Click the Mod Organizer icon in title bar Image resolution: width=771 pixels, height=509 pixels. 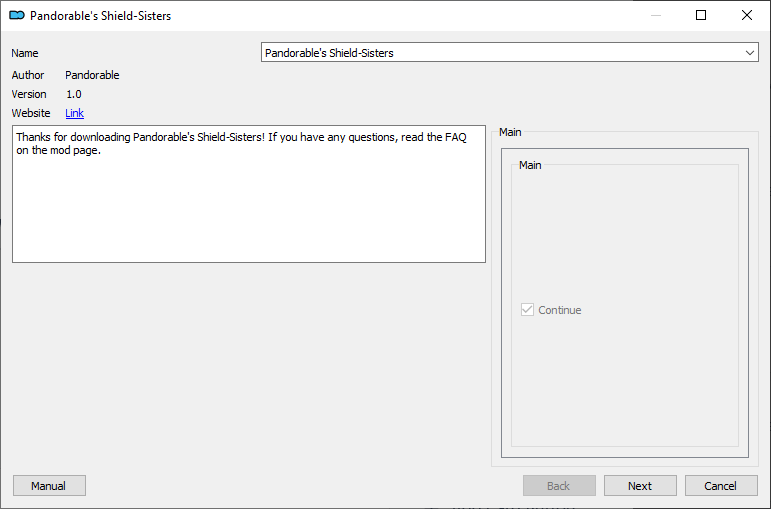[17, 15]
